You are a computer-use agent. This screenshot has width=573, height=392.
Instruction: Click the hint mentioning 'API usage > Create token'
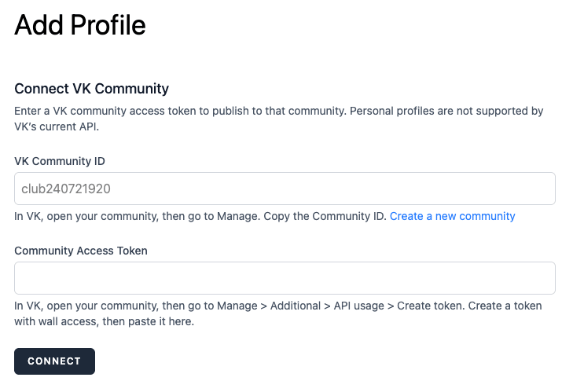[x=278, y=313]
